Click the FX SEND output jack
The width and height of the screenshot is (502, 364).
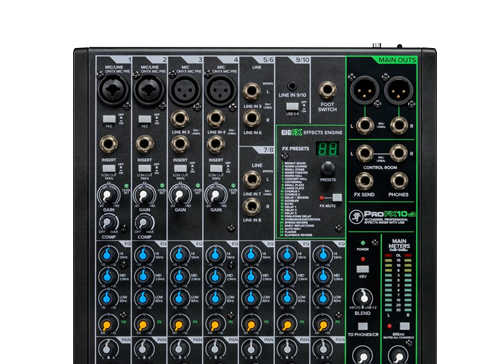click(364, 181)
